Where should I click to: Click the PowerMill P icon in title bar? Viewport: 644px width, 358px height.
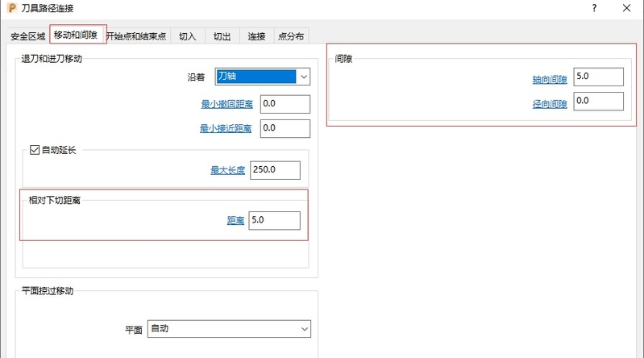pyautogui.click(x=12, y=8)
